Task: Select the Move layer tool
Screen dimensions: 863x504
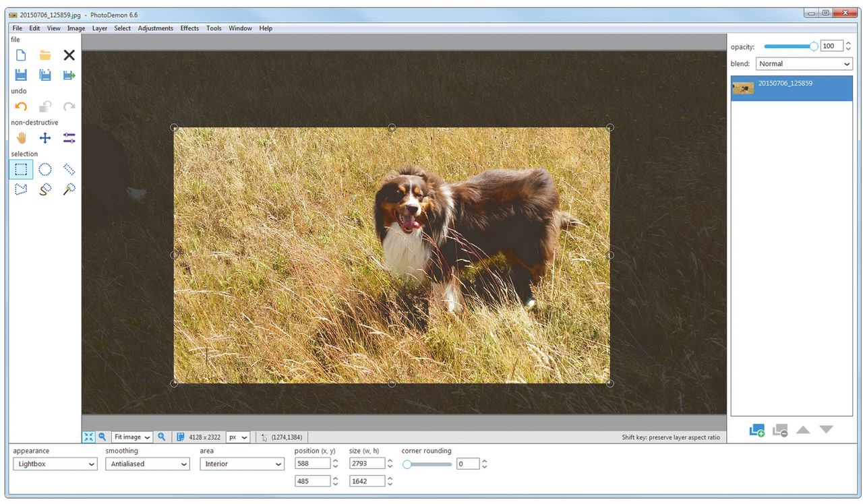Action: (45, 138)
